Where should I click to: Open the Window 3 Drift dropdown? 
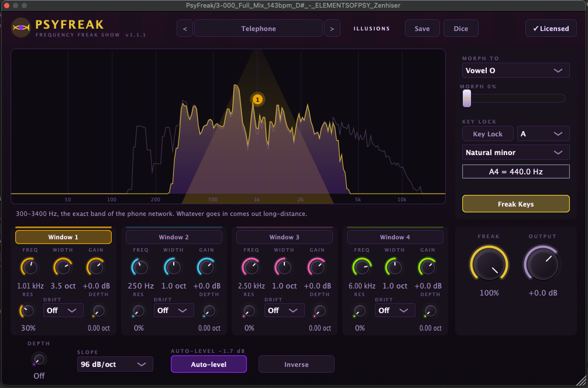[x=284, y=310]
